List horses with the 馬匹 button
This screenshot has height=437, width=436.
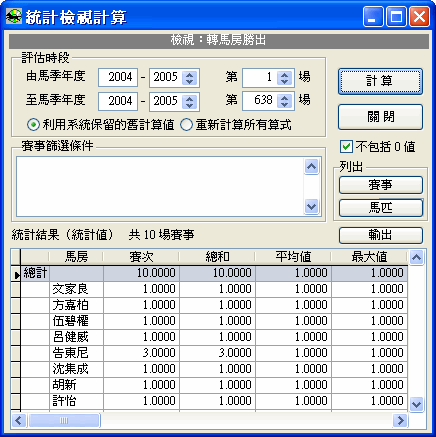pos(381,208)
